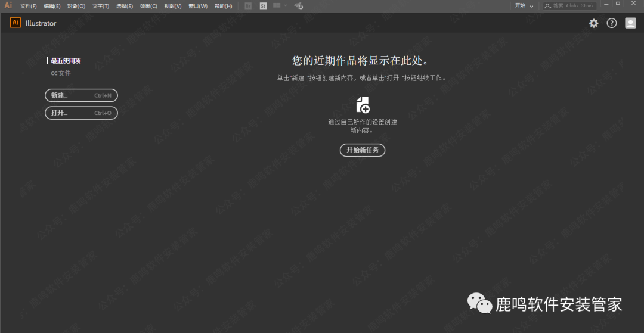The width and height of the screenshot is (644, 333).
Task: Open the user account profile icon
Action: (630, 23)
